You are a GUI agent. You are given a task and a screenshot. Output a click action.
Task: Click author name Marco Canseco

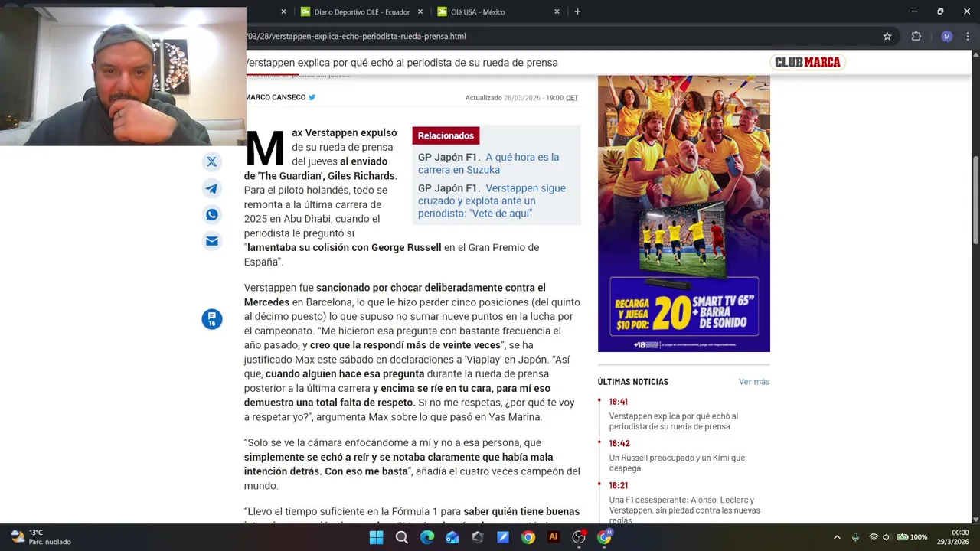276,97
